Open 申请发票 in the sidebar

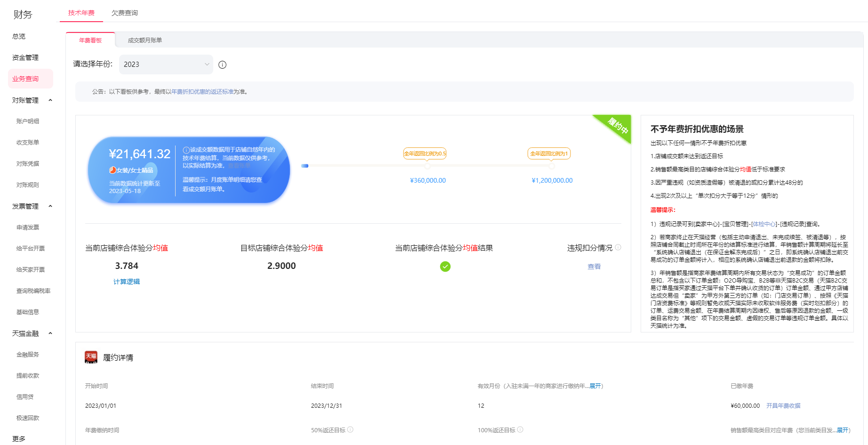pos(28,227)
